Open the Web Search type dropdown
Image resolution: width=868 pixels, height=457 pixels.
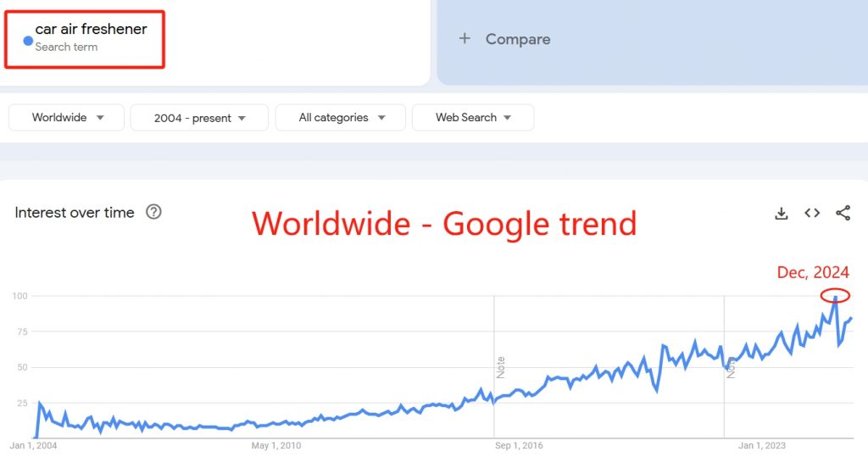point(473,118)
